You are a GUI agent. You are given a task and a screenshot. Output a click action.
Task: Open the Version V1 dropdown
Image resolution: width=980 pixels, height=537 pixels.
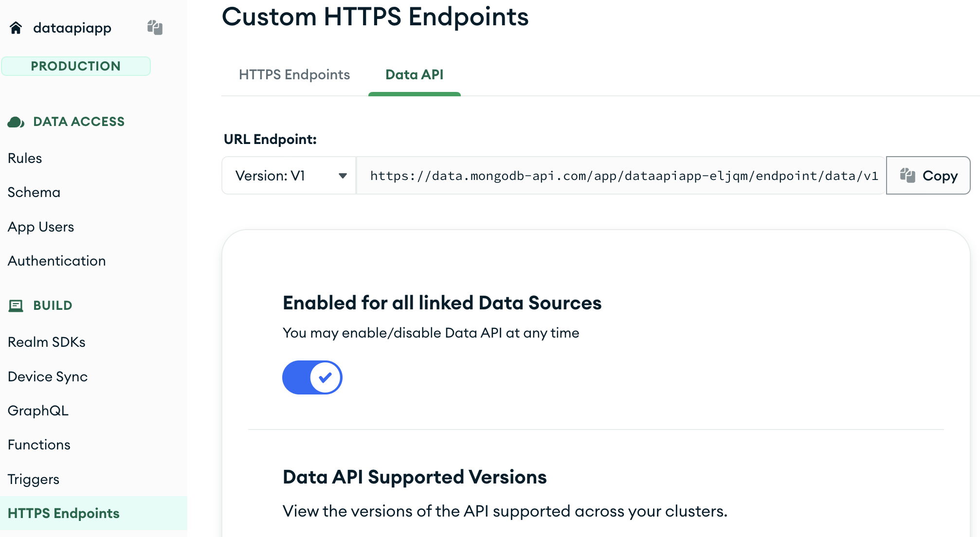289,176
